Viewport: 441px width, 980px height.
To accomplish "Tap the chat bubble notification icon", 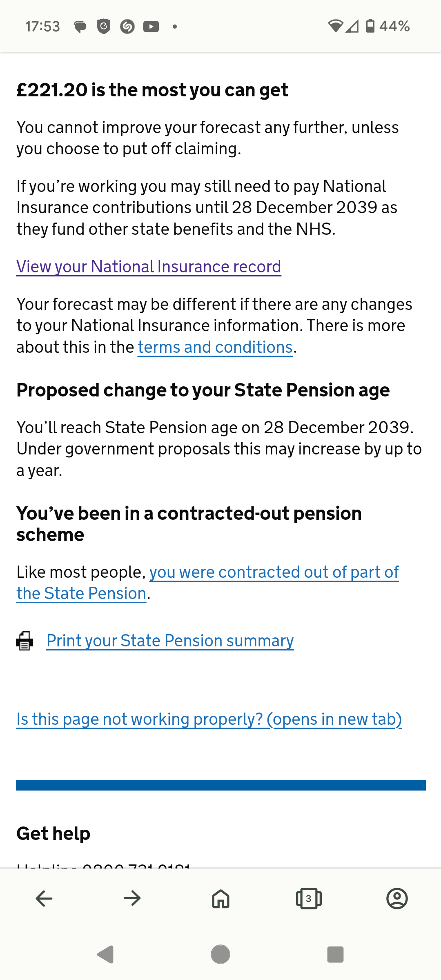I will (x=80, y=27).
